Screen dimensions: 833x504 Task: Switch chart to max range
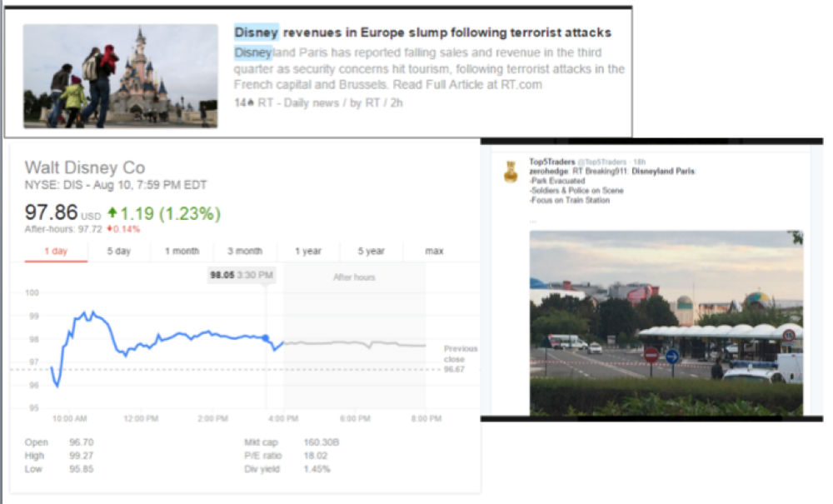point(434,251)
